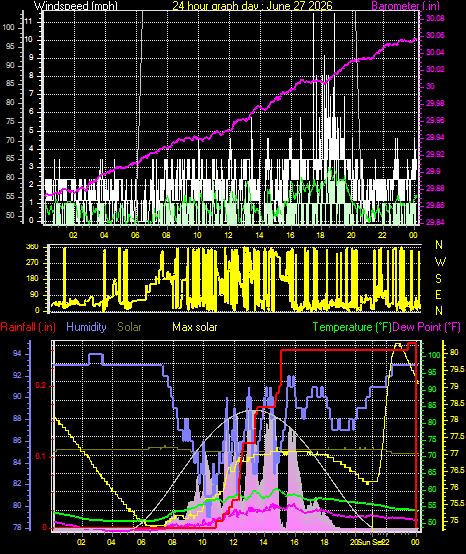
Task: Click the 30.06 barometer scale value
Action: [x=435, y=35]
